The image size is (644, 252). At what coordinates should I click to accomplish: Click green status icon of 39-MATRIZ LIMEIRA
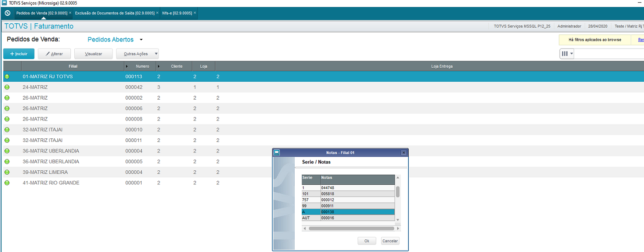[x=7, y=172]
